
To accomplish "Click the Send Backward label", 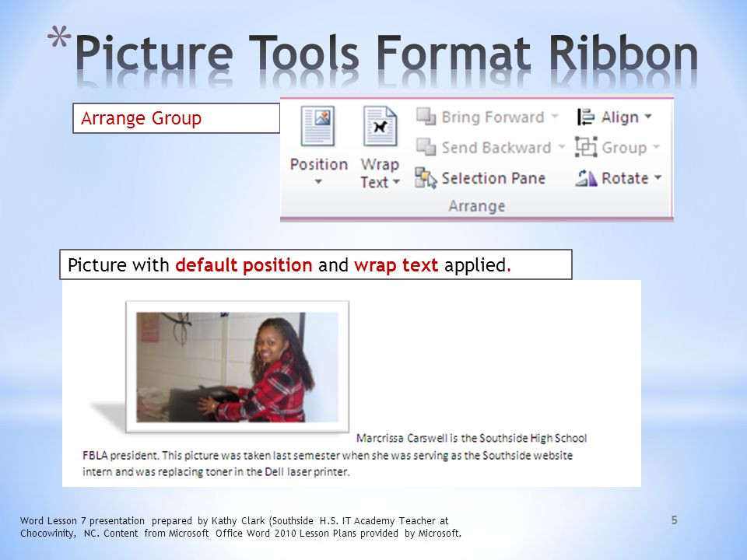I will pyautogui.click(x=496, y=147).
